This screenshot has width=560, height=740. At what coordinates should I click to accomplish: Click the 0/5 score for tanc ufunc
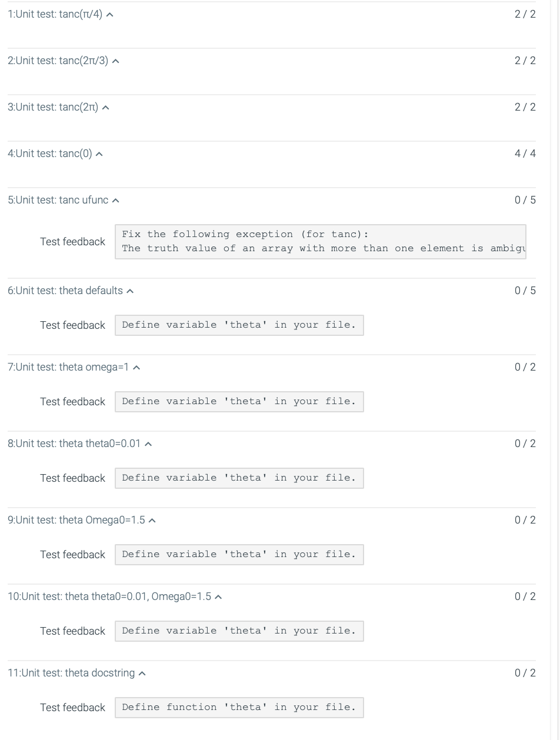(x=525, y=200)
